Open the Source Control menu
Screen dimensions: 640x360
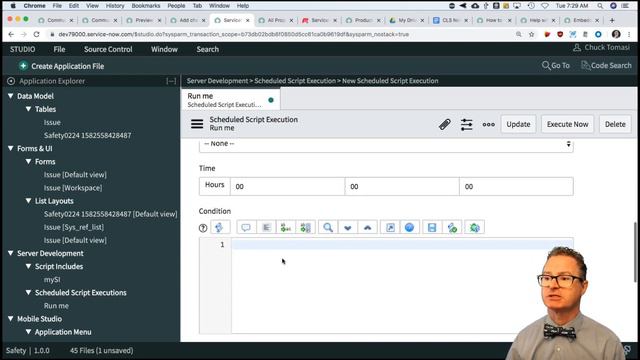(108, 49)
